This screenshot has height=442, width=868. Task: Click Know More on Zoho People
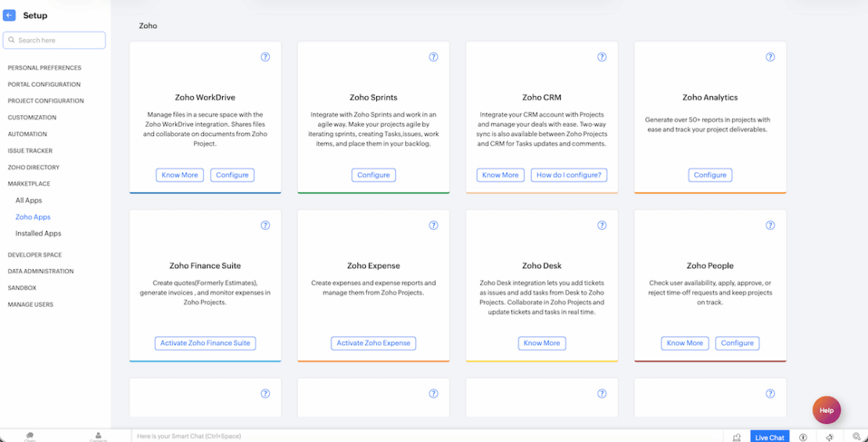tap(685, 343)
